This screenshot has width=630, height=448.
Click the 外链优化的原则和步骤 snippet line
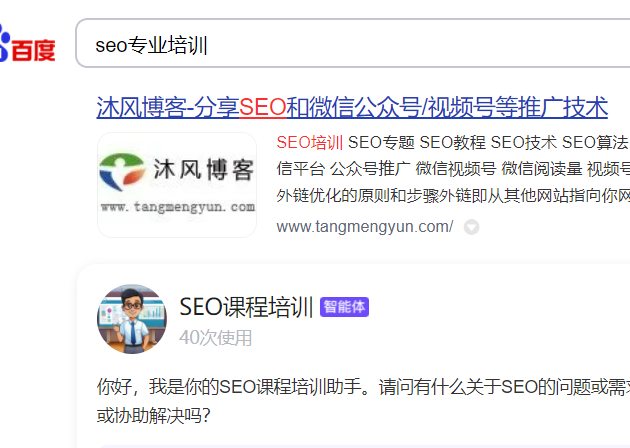pyautogui.click(x=453, y=196)
